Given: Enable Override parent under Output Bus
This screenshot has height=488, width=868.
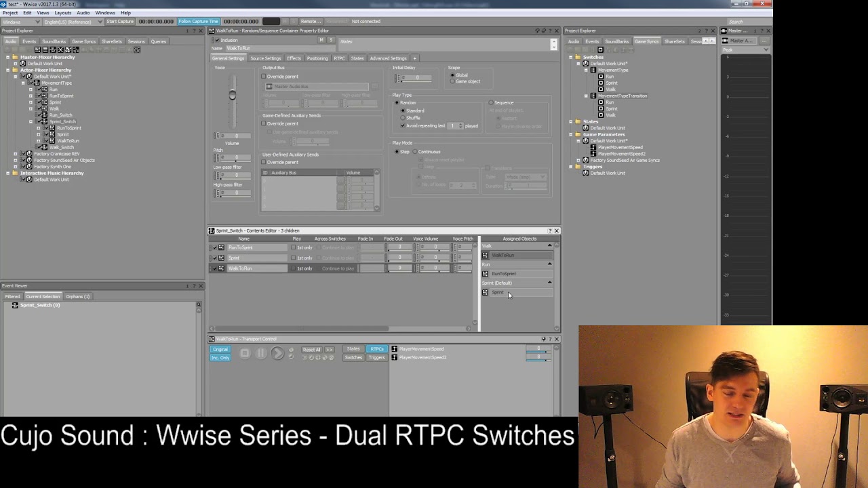Looking at the screenshot, I should (264, 77).
